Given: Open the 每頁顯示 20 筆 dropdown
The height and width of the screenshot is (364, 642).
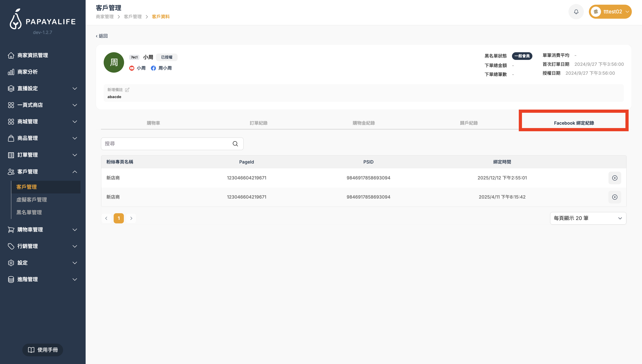Looking at the screenshot, I should (588, 218).
